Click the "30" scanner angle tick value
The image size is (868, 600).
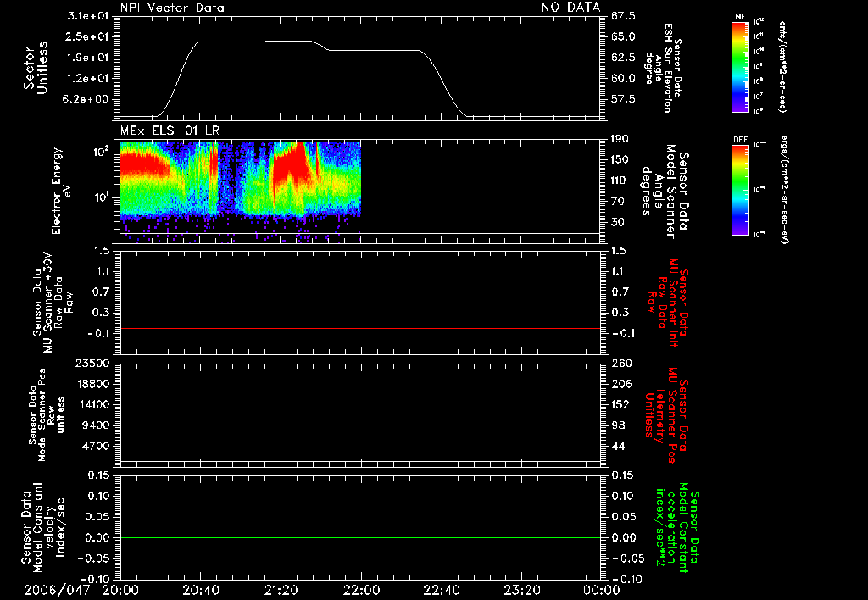(618, 222)
